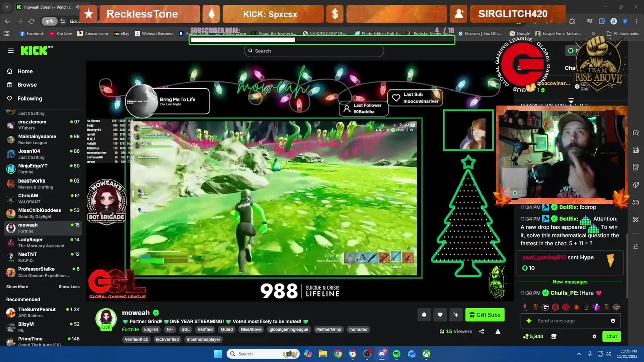Click the heart follow button

440,315
